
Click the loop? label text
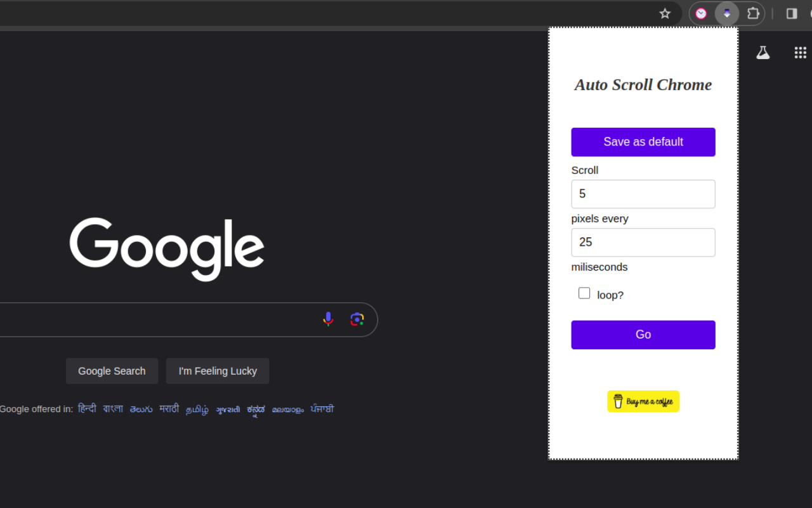pos(610,295)
